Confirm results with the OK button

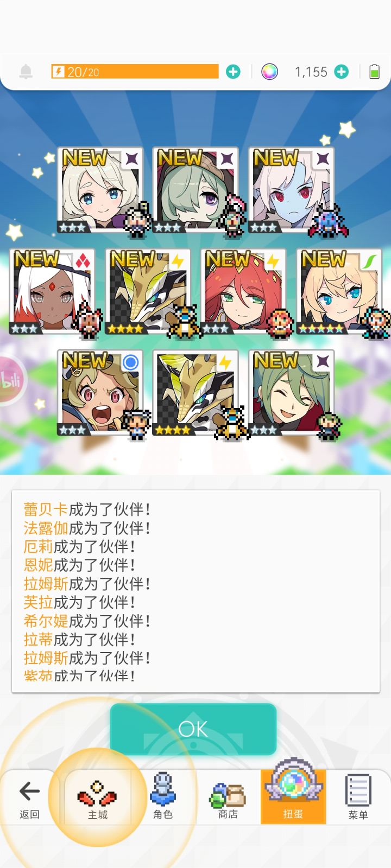(x=193, y=729)
